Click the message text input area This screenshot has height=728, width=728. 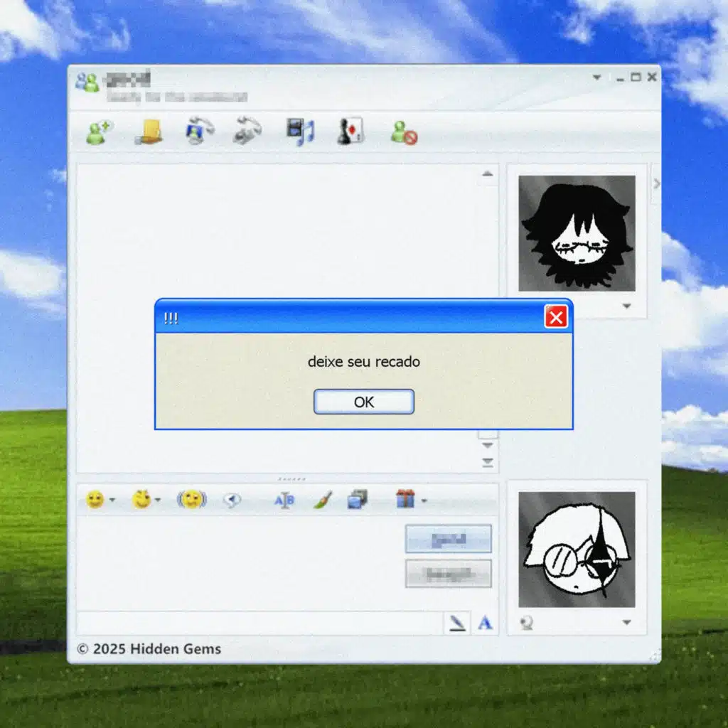238,562
